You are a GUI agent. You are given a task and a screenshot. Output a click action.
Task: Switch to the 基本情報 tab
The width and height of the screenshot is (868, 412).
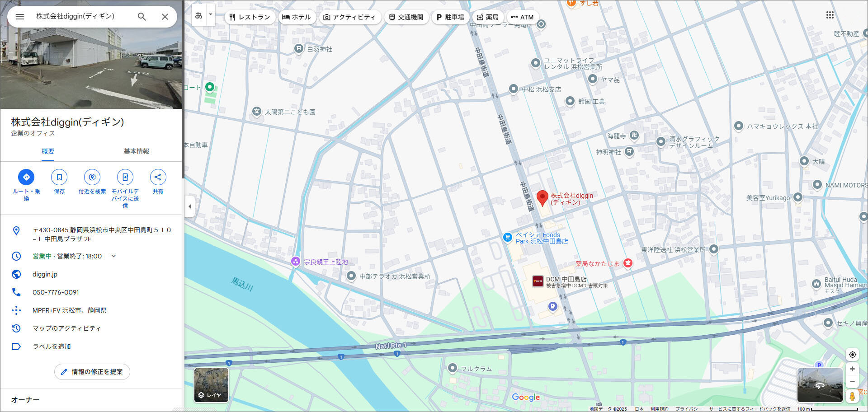(x=136, y=151)
